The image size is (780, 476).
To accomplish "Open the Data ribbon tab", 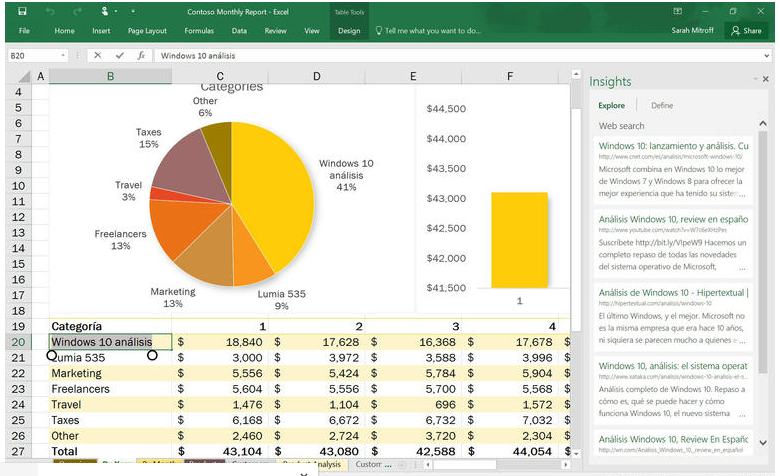I will pyautogui.click(x=239, y=31).
